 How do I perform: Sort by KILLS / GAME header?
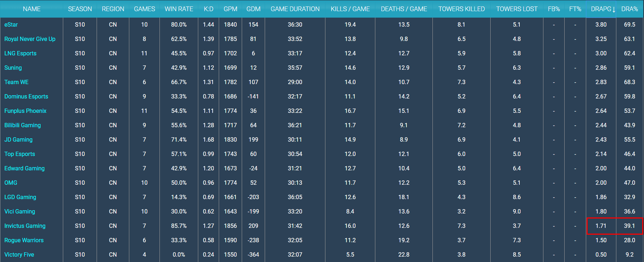pyautogui.click(x=350, y=9)
